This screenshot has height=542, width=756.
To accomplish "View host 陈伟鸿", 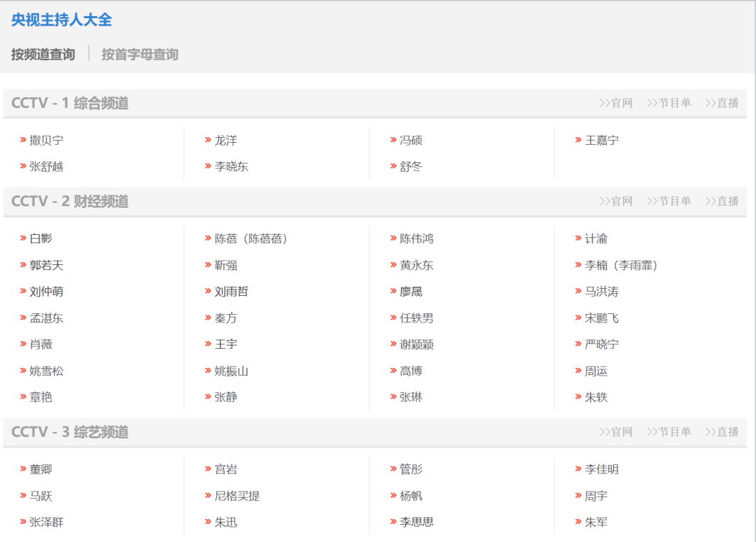I will click(x=416, y=238).
